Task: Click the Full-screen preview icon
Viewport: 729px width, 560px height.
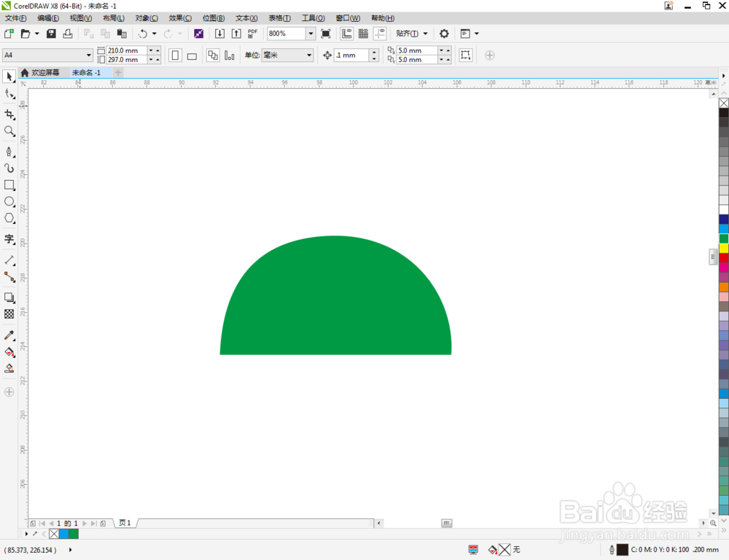Action: tap(326, 34)
